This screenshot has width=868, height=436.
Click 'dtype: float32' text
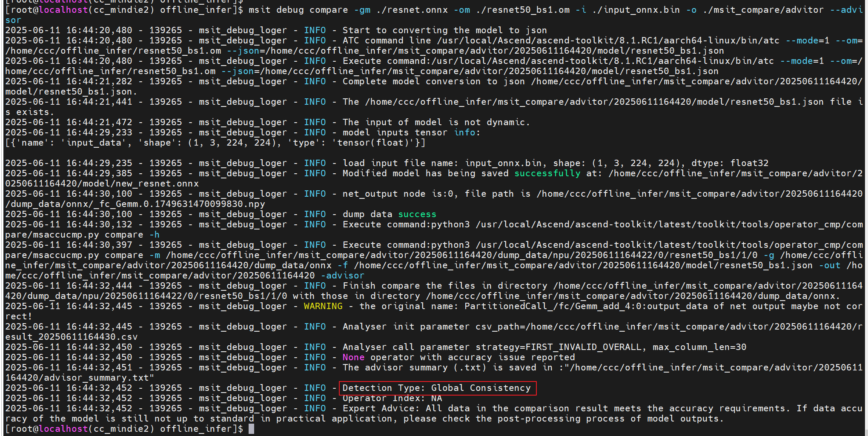(x=730, y=163)
